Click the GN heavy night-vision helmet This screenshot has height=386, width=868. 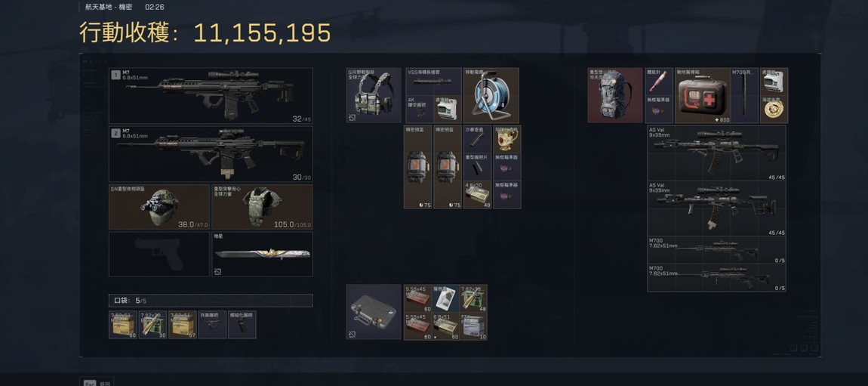[x=159, y=207]
